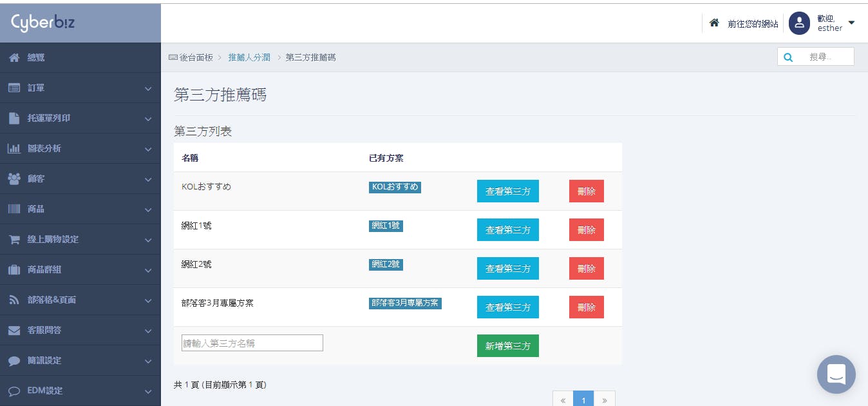The height and width of the screenshot is (406, 868).
Task: Open the 訂單 sidebar menu
Action: tap(80, 88)
